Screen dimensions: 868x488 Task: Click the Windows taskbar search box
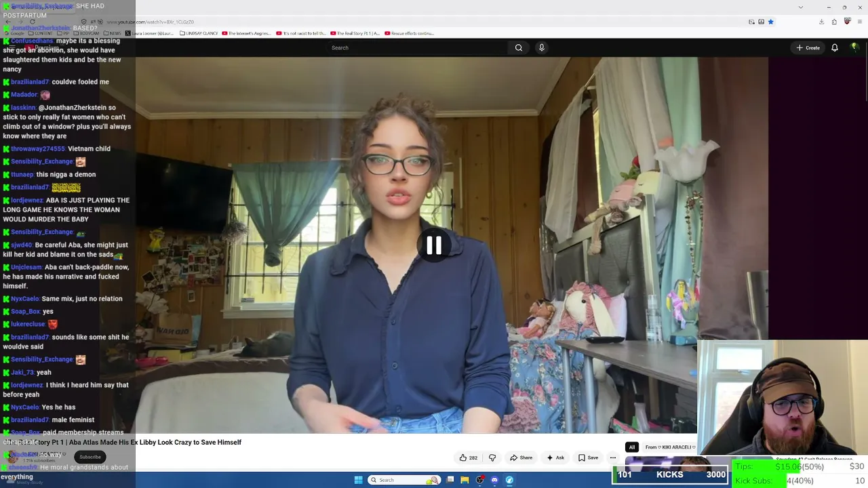pos(403,480)
